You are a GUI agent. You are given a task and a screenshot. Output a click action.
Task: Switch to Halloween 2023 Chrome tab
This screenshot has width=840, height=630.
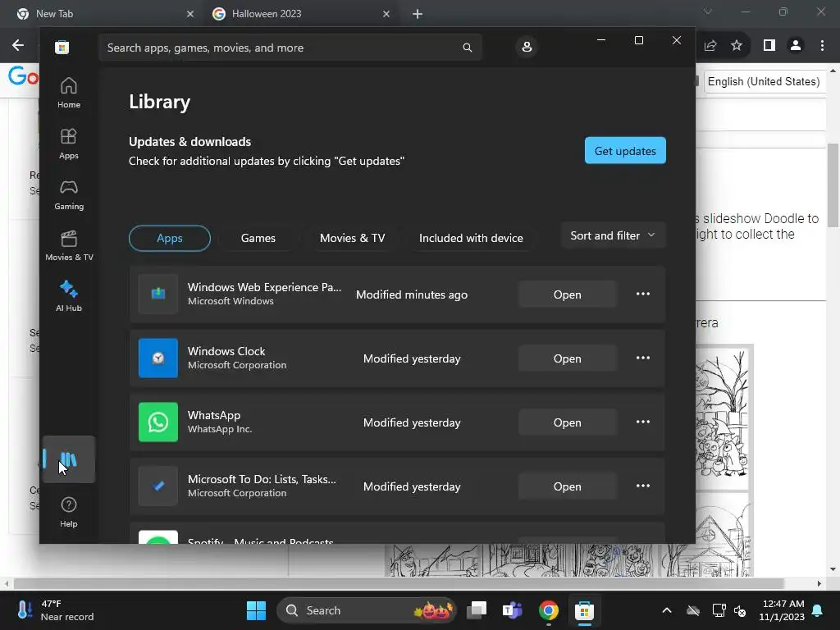300,14
